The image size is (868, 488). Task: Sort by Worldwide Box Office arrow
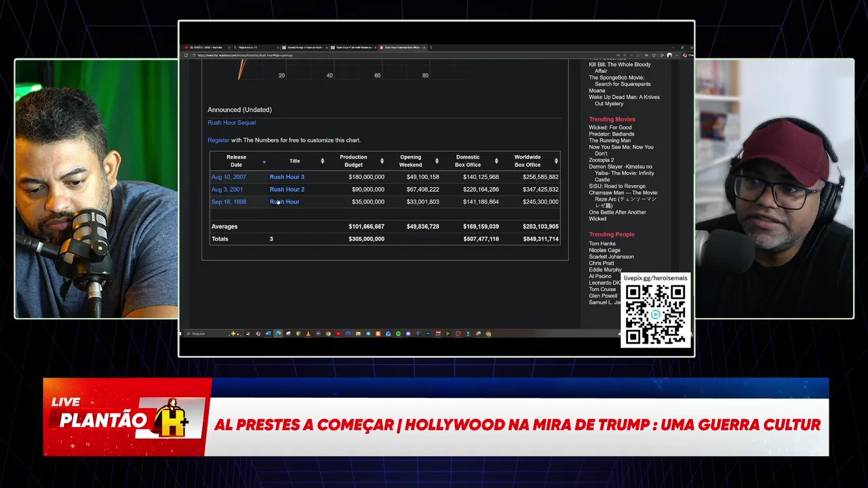[556, 161]
